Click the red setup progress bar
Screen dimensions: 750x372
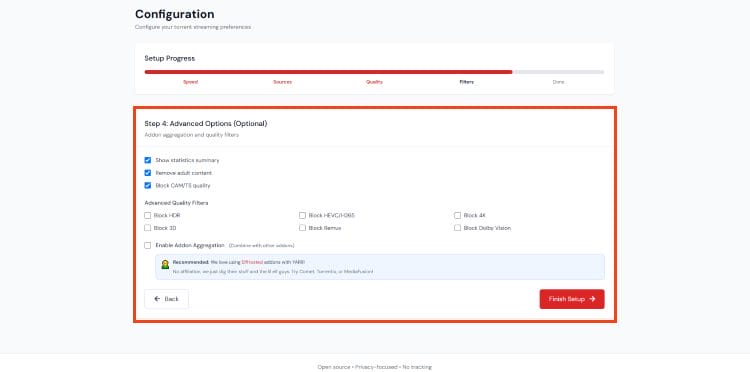tap(328, 72)
